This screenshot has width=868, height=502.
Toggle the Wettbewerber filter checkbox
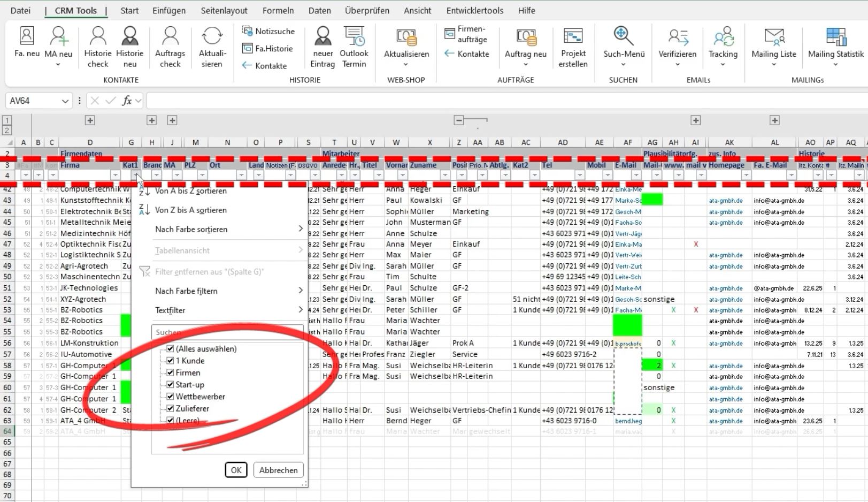[x=170, y=397]
